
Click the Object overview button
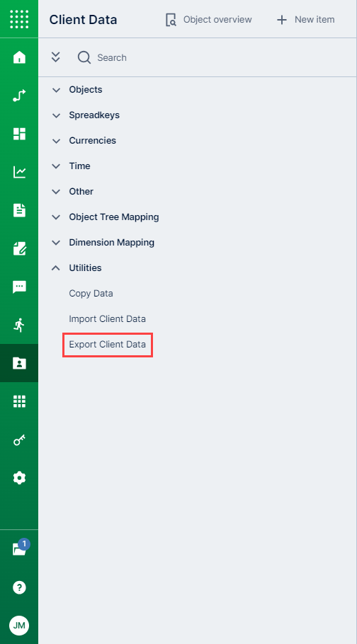[x=208, y=19]
